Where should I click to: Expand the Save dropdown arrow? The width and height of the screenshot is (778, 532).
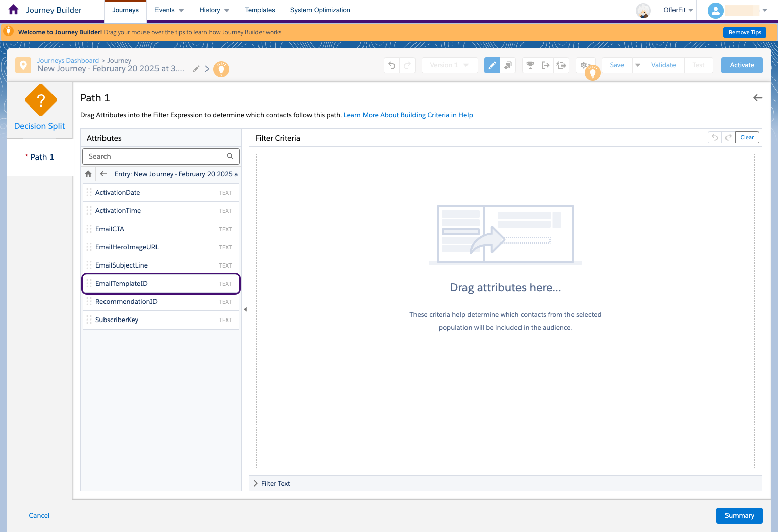coord(637,65)
